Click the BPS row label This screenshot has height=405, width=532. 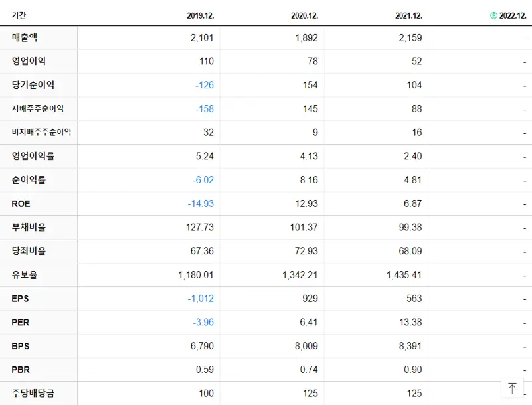(21, 346)
